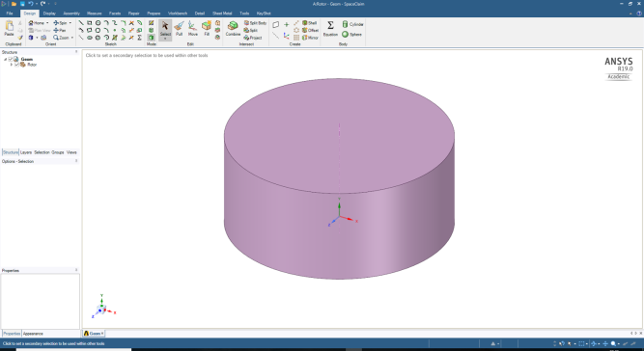Select the Move tool
Screen dimensions: 644x351
point(193,29)
